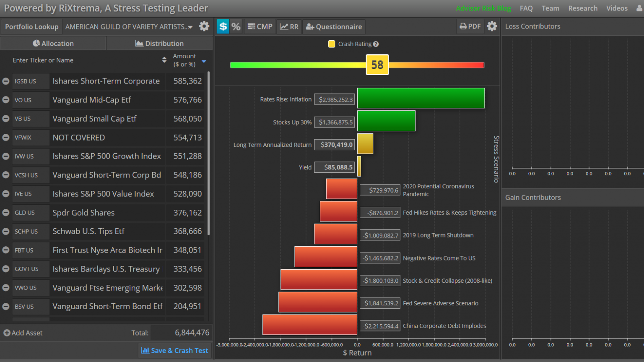Open the RR chart view
This screenshot has height=362, width=644.
coord(289,26)
